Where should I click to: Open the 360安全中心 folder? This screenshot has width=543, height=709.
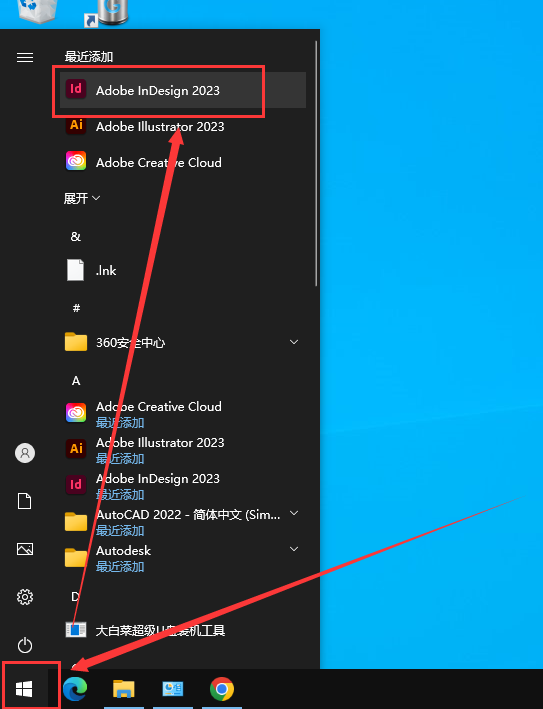(x=183, y=342)
